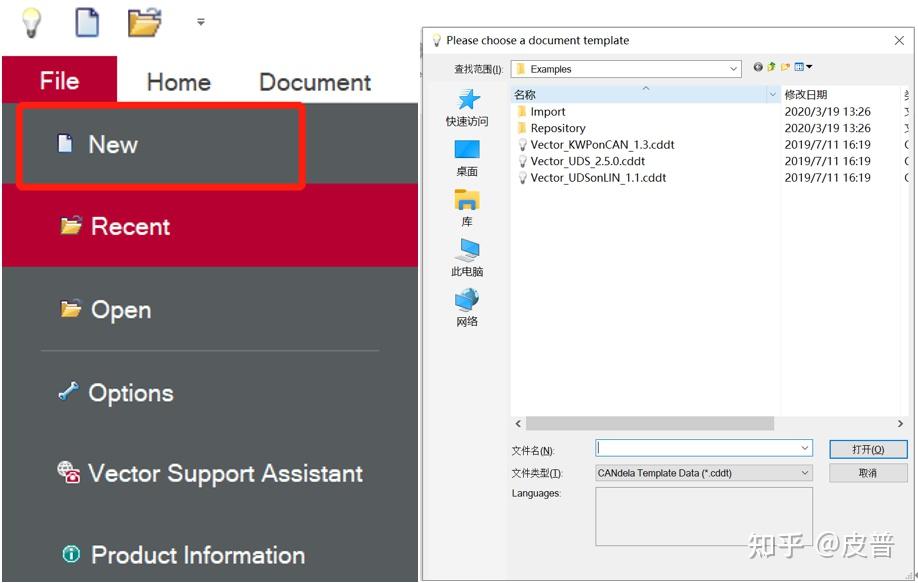Sort files by the 修改日期 column header
The width and height of the screenshot is (918, 583).
pyautogui.click(x=840, y=94)
